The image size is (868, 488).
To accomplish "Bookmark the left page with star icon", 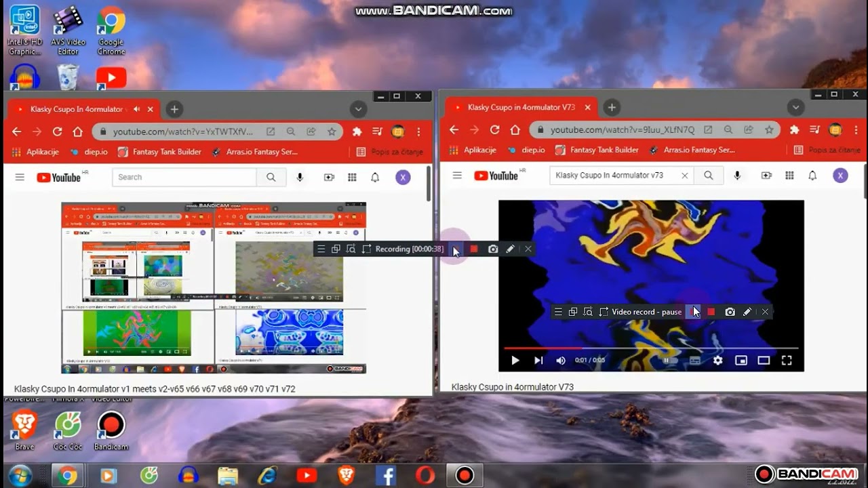I will tap(332, 131).
